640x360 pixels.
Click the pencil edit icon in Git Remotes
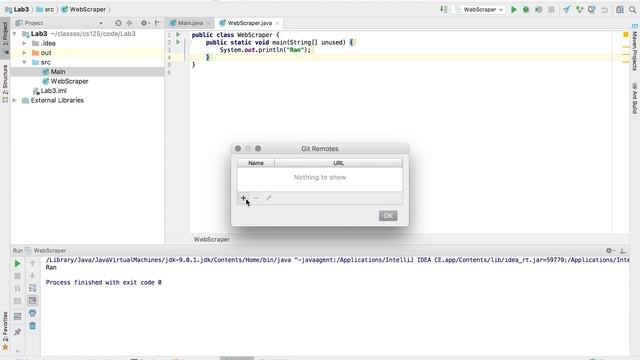[x=269, y=198]
